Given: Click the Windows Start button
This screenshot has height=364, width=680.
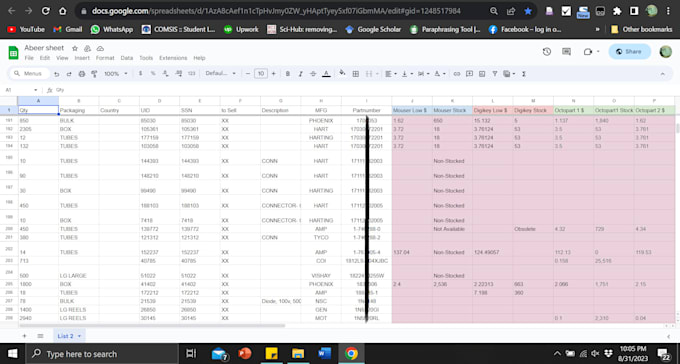Looking at the screenshot, I should pyautogui.click(x=13, y=354).
